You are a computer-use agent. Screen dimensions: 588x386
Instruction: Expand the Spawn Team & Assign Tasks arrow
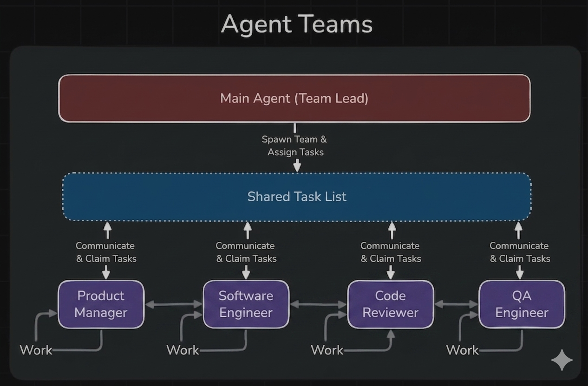(296, 165)
